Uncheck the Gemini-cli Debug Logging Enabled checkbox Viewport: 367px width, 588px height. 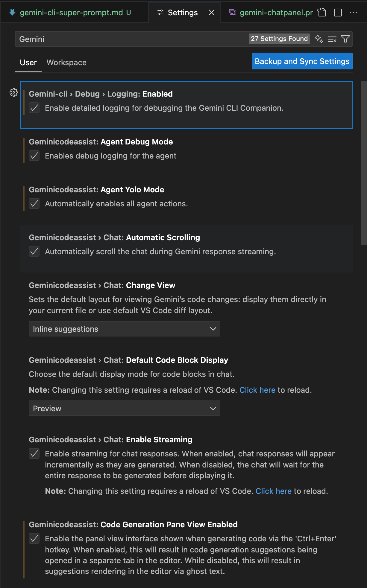[x=34, y=108]
